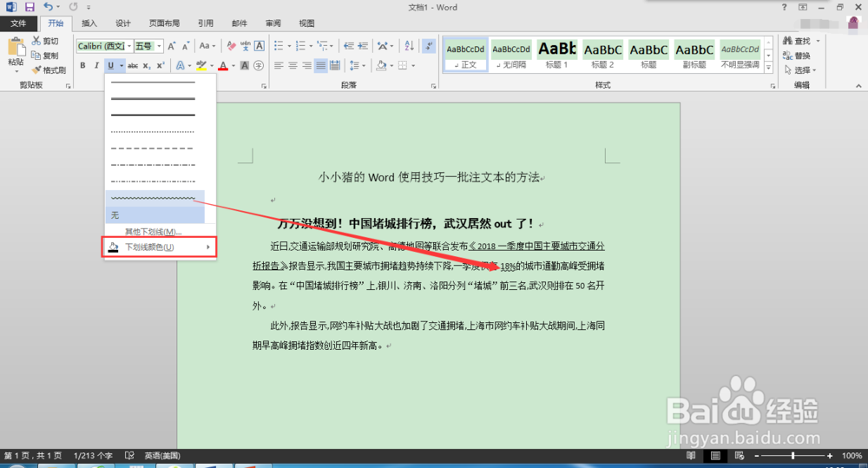
Task: Click the Enclosed Characters circle icon
Action: click(259, 65)
